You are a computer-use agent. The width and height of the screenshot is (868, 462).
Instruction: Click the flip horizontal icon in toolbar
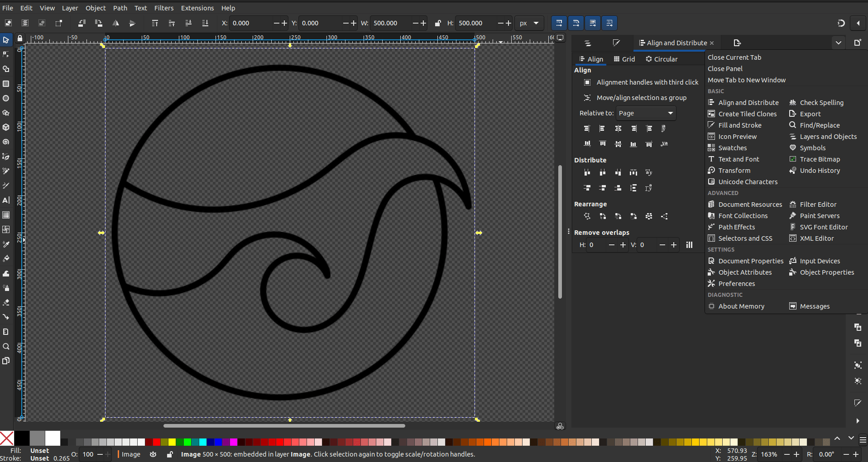(116, 23)
